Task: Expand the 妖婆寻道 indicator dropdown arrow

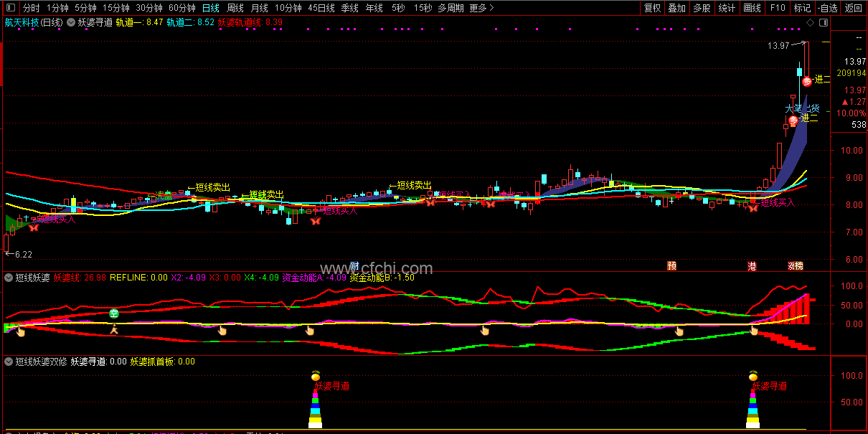Action: [71, 22]
